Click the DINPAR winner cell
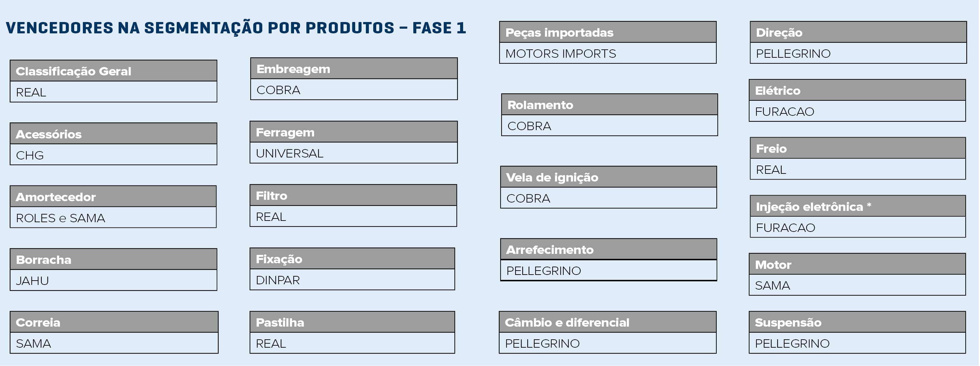 click(x=352, y=280)
